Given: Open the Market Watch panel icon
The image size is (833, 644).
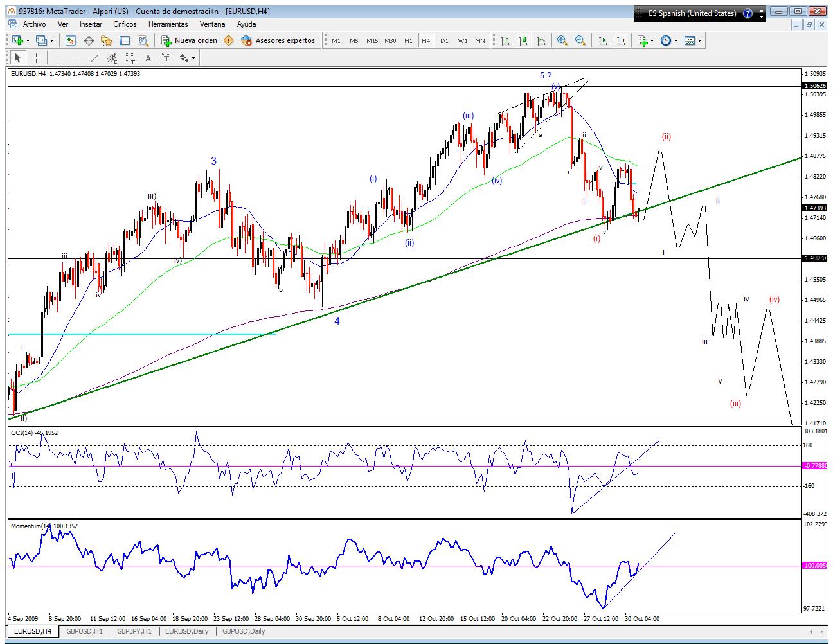Looking at the screenshot, I should click(x=71, y=40).
